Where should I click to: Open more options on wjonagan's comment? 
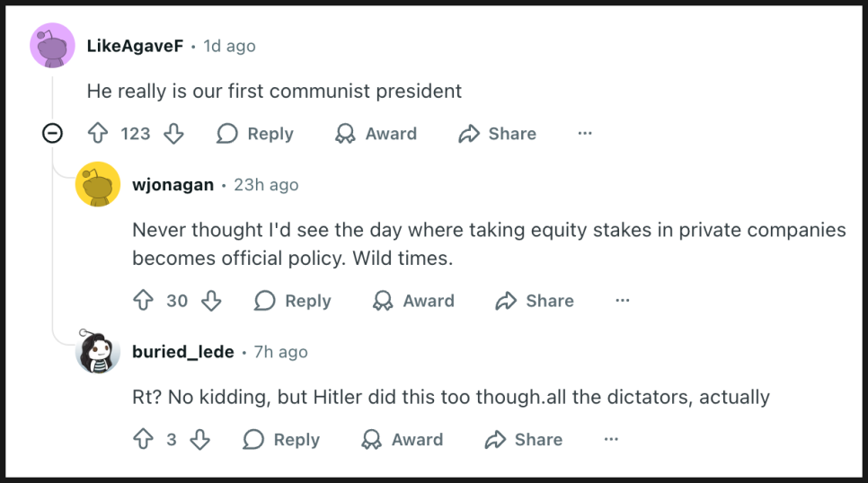pyautogui.click(x=623, y=301)
